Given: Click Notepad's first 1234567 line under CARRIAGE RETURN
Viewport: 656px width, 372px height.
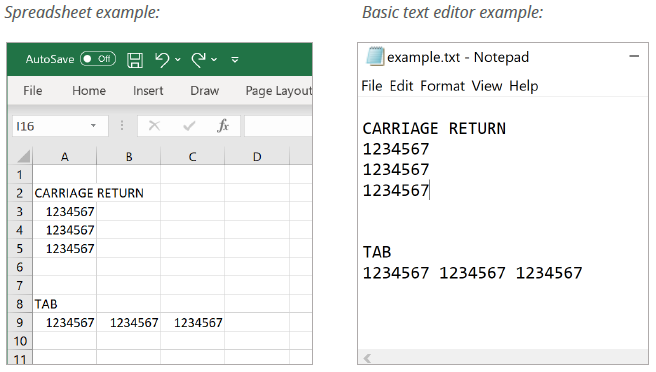Looking at the screenshot, I should point(395,149).
